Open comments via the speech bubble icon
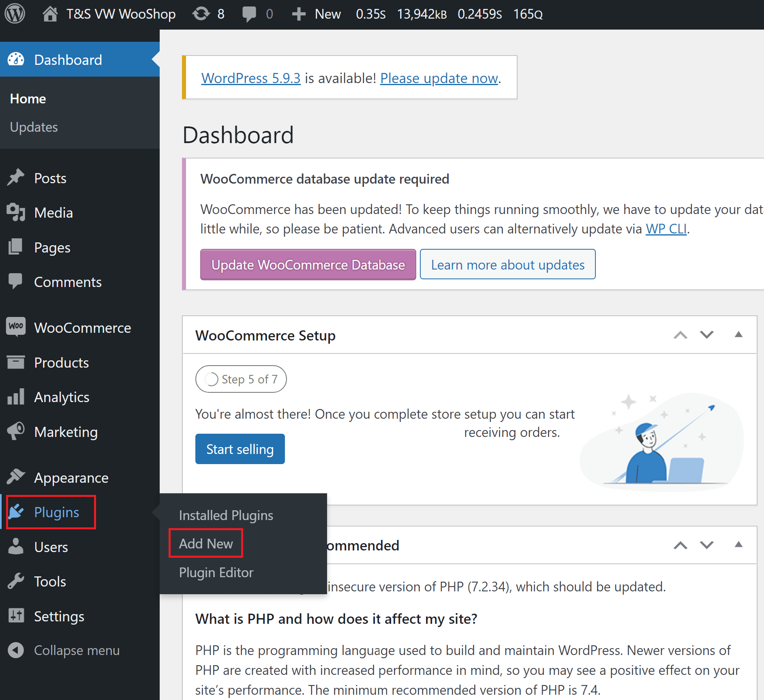The height and width of the screenshot is (700, 764). tap(250, 13)
